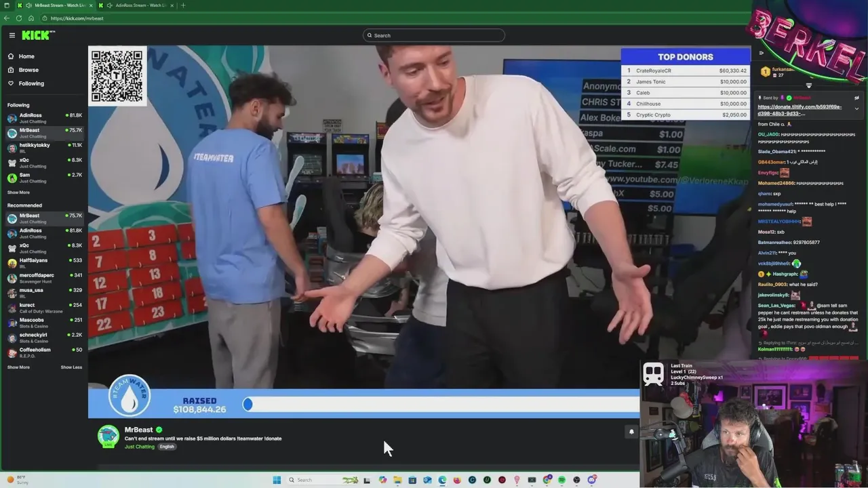Select the MrBeast Stream tab
Screen dimensions: 868x488
coord(55,5)
